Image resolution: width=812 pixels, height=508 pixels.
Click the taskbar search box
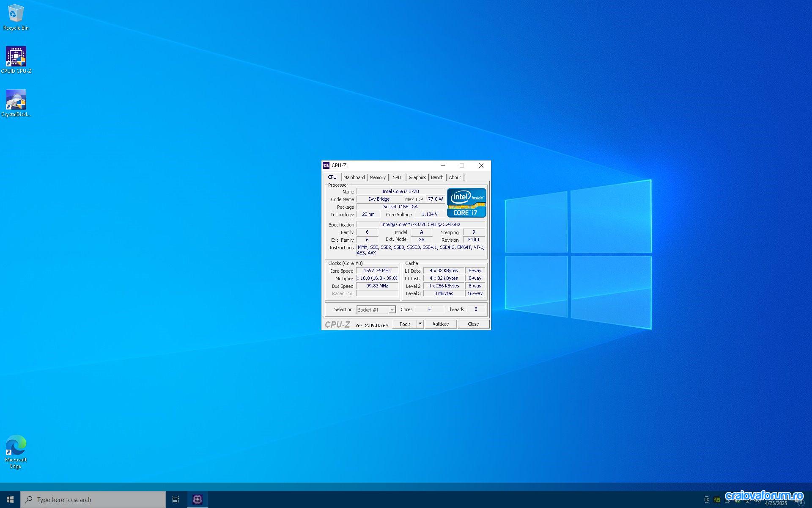93,500
